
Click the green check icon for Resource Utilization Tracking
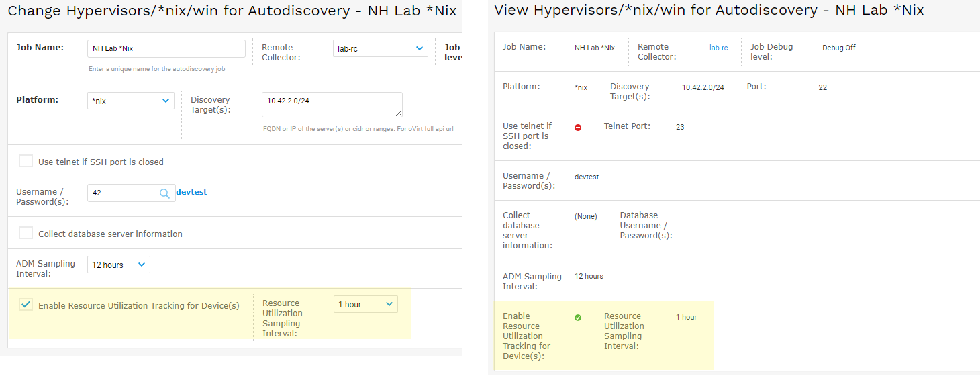(x=578, y=318)
